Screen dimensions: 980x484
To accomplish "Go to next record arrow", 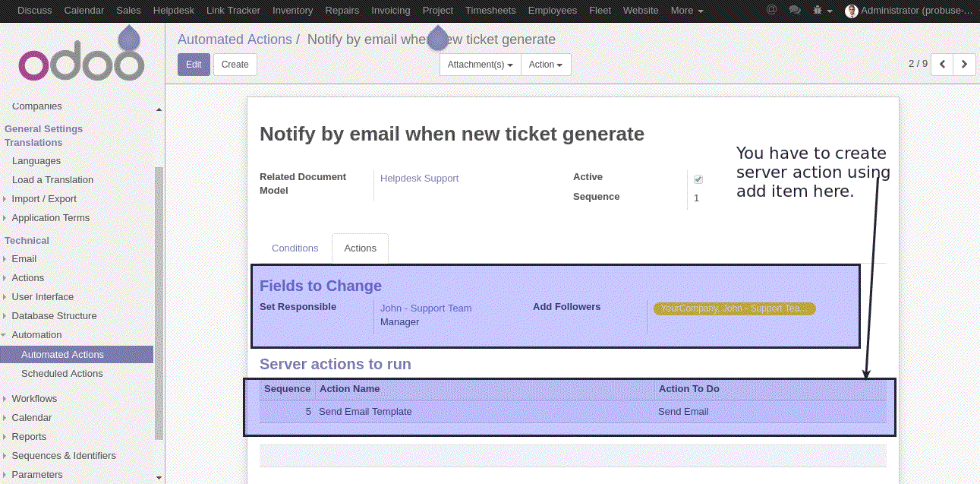I will pos(964,64).
